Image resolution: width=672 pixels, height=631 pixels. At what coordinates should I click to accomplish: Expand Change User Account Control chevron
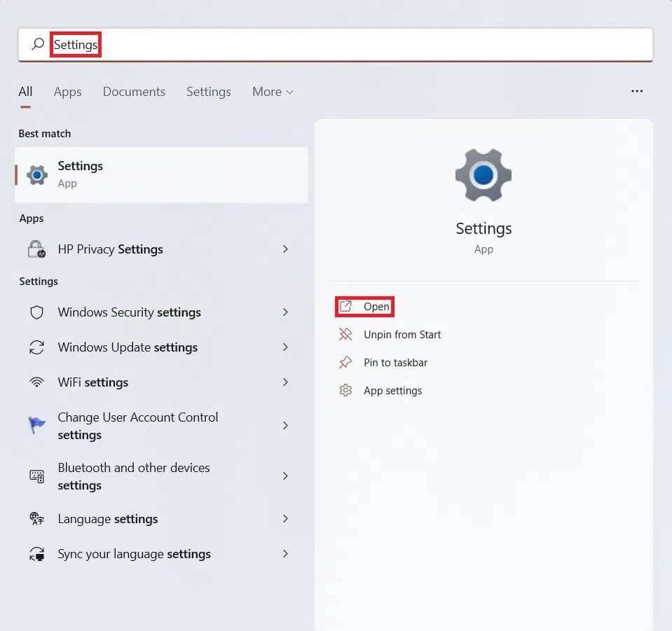pos(285,425)
